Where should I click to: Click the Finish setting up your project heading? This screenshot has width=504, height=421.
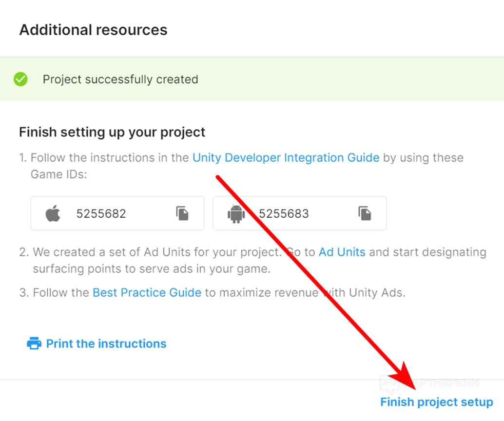pos(112,132)
